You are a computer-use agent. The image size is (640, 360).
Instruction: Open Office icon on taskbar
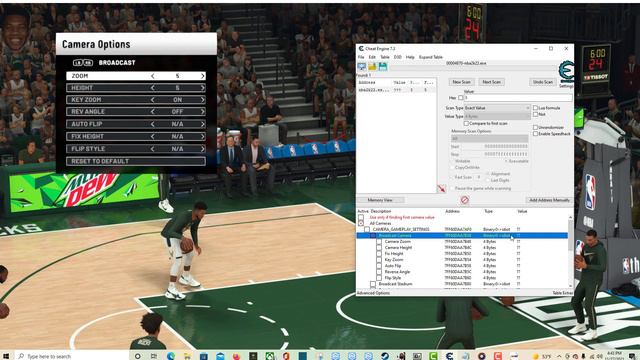click(x=286, y=356)
